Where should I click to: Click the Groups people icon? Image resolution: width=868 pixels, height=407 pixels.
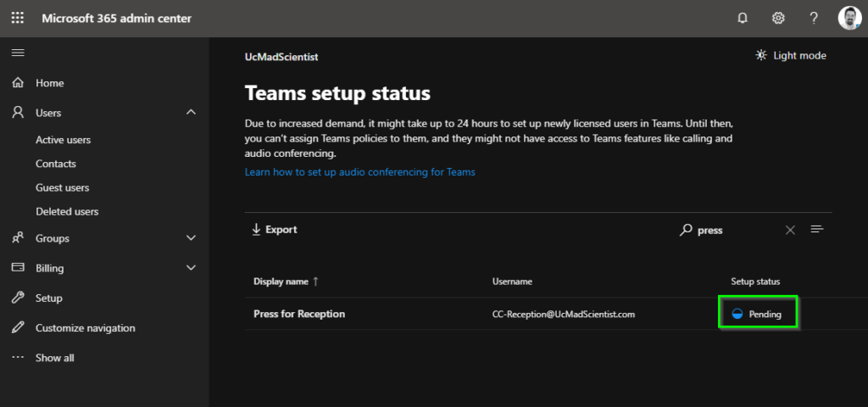pos(19,238)
